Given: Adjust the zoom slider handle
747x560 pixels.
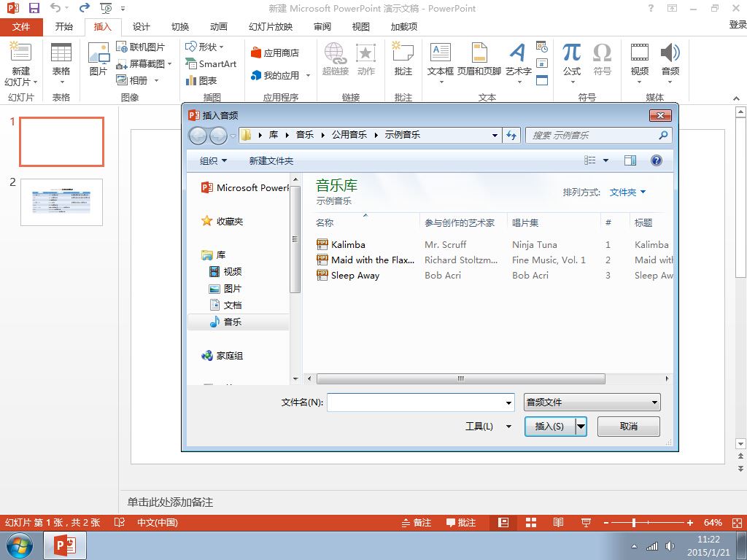Looking at the screenshot, I should (634, 523).
